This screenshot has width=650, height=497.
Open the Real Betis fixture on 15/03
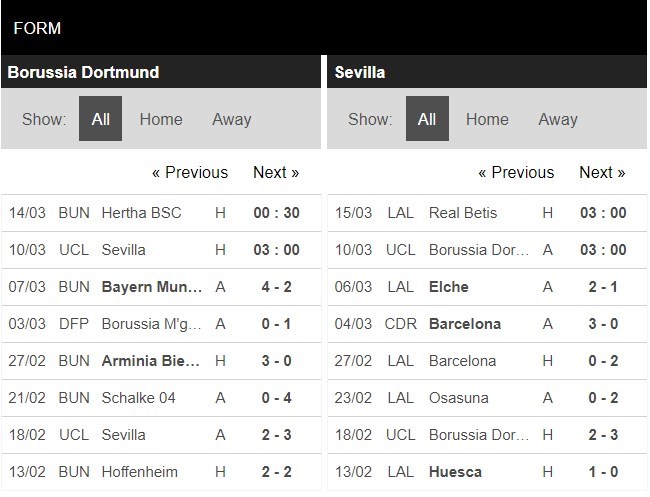point(463,212)
